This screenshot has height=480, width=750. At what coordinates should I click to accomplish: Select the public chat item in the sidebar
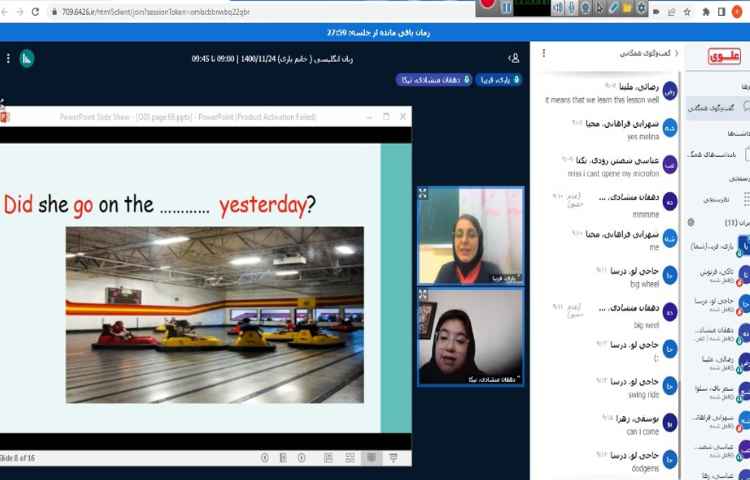[717, 106]
